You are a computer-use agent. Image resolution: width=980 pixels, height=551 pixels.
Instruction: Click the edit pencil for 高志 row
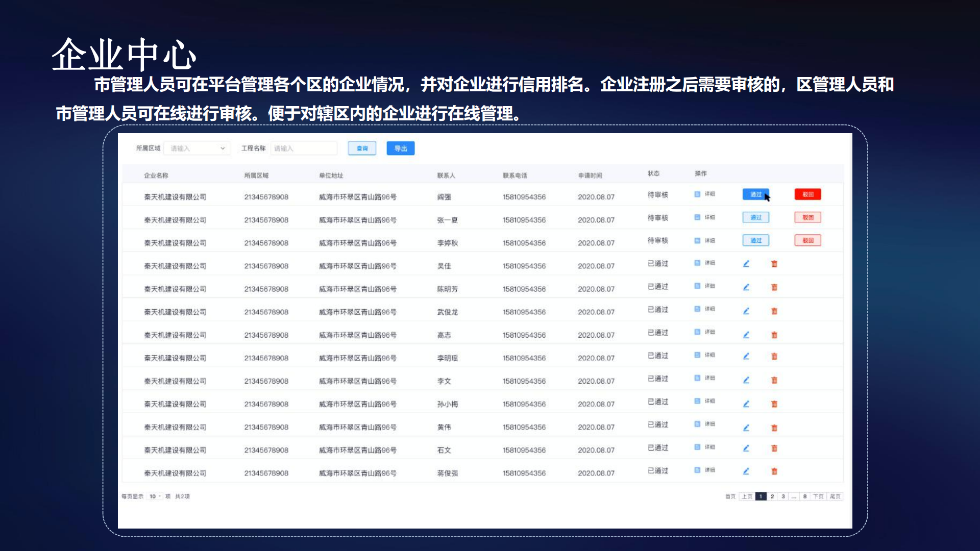(746, 335)
